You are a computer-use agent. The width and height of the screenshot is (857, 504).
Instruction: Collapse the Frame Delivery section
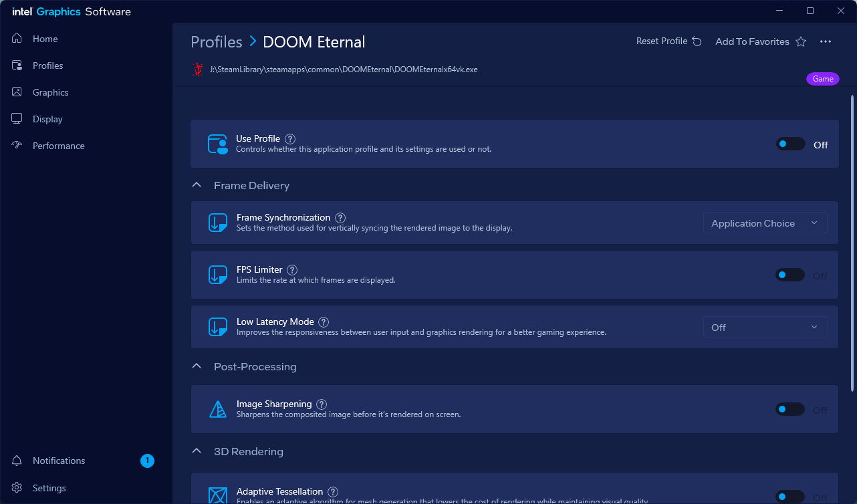tap(197, 185)
